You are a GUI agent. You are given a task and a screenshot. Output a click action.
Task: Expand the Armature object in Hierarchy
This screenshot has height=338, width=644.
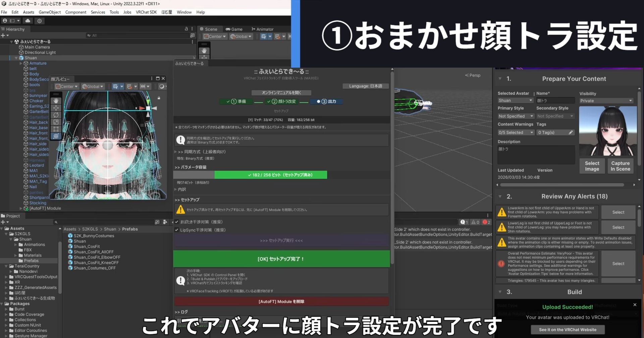21,63
